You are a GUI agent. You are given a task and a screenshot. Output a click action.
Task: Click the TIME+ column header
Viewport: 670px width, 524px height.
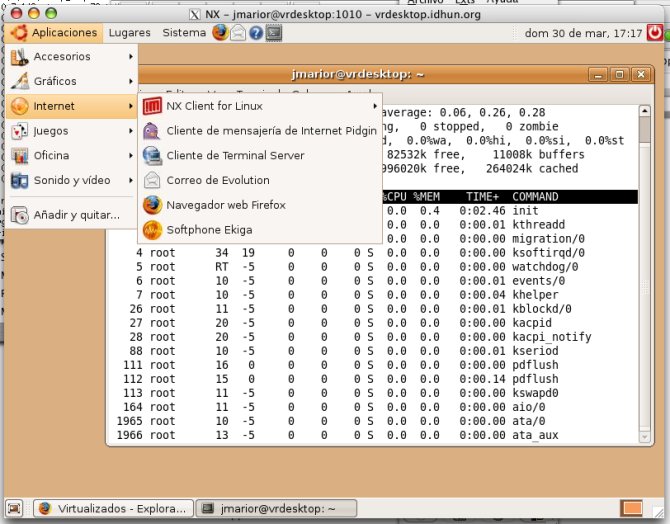[x=482, y=197]
